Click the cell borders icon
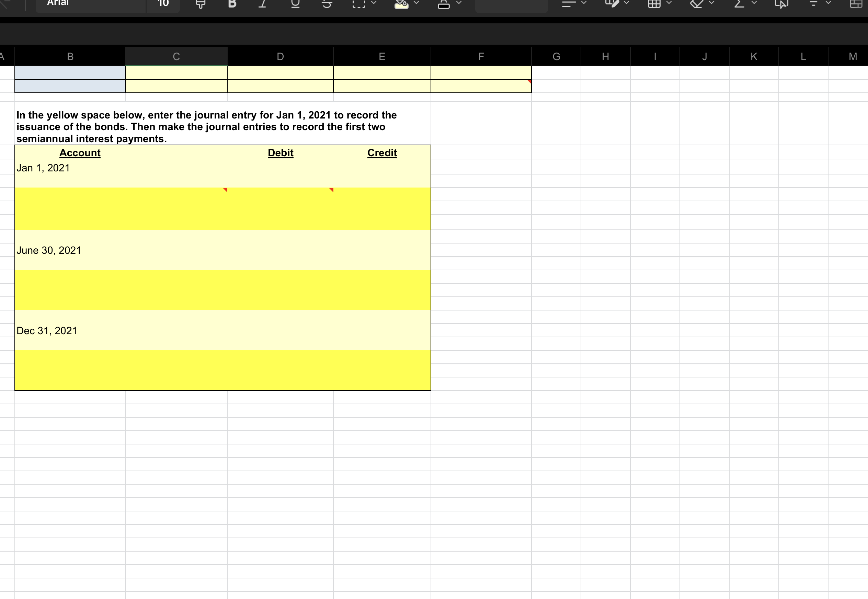This screenshot has height=599, width=868. tap(358, 3)
